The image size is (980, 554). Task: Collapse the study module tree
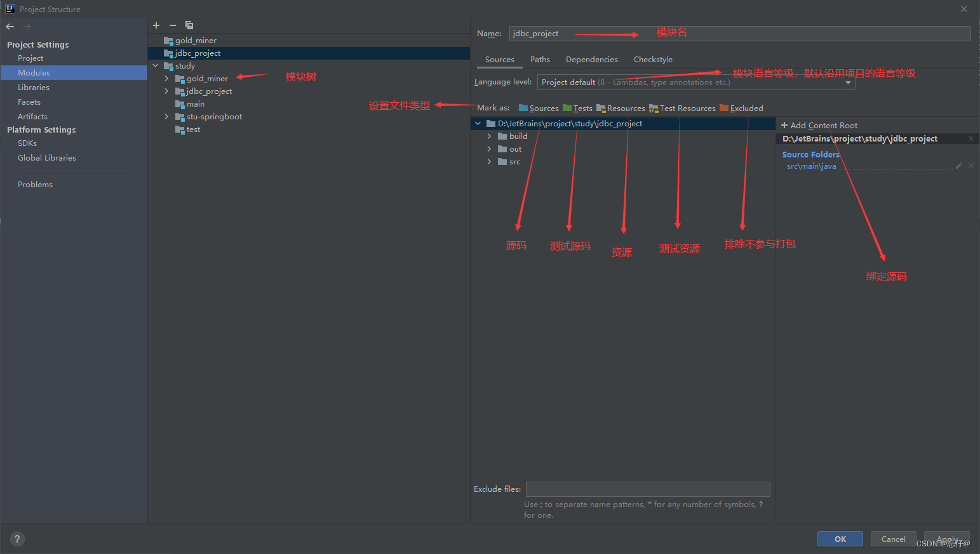coord(156,65)
